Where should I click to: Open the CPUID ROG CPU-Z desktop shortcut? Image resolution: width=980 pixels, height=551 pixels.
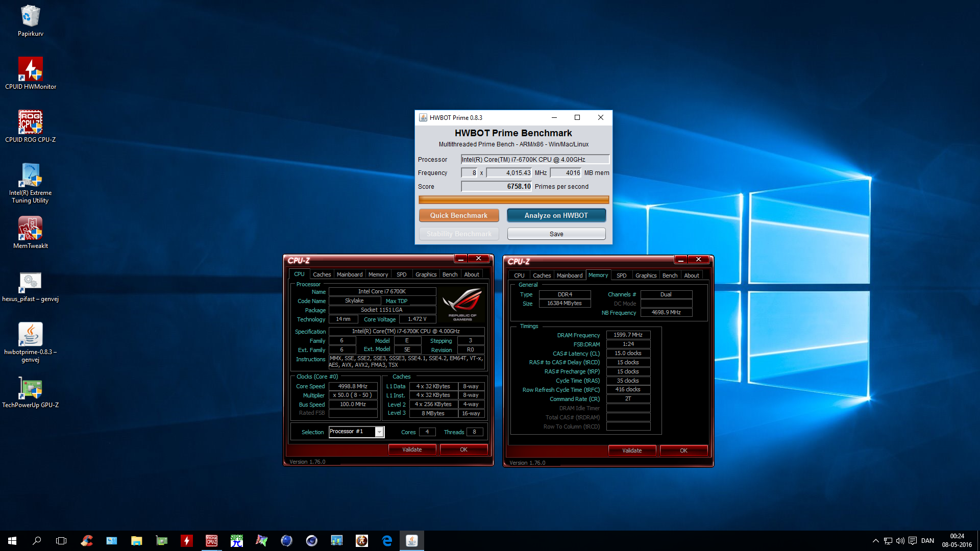31,127
